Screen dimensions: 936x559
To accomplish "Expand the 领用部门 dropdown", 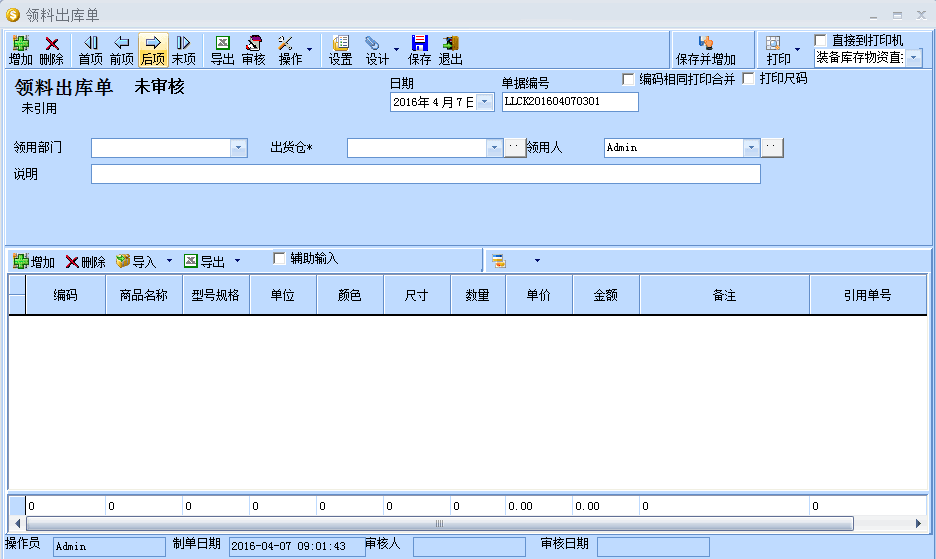I will 238,148.
